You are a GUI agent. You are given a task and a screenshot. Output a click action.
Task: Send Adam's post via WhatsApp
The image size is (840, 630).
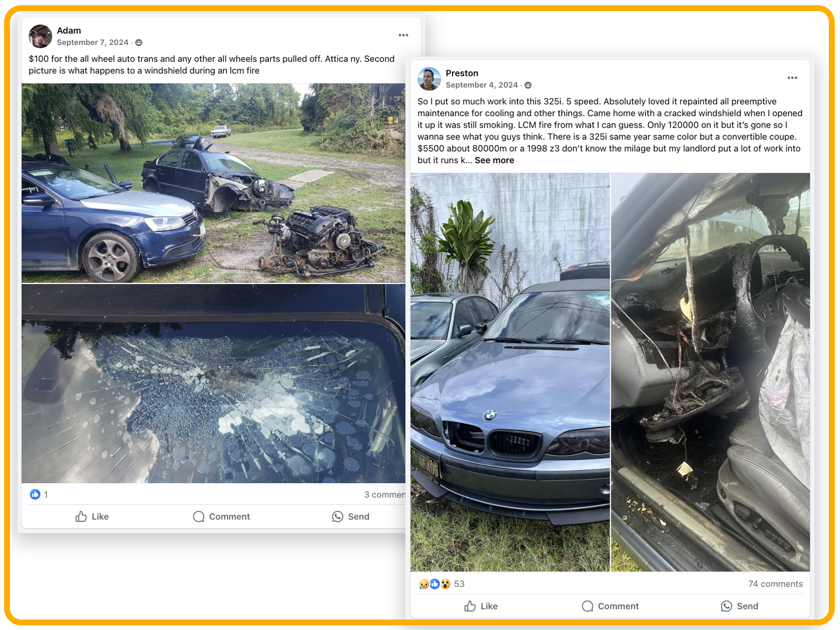click(351, 517)
